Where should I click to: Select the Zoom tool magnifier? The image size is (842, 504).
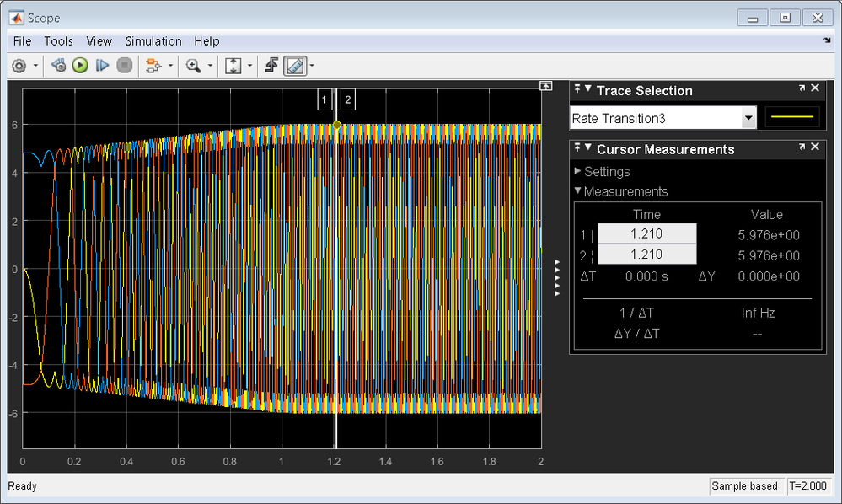193,66
